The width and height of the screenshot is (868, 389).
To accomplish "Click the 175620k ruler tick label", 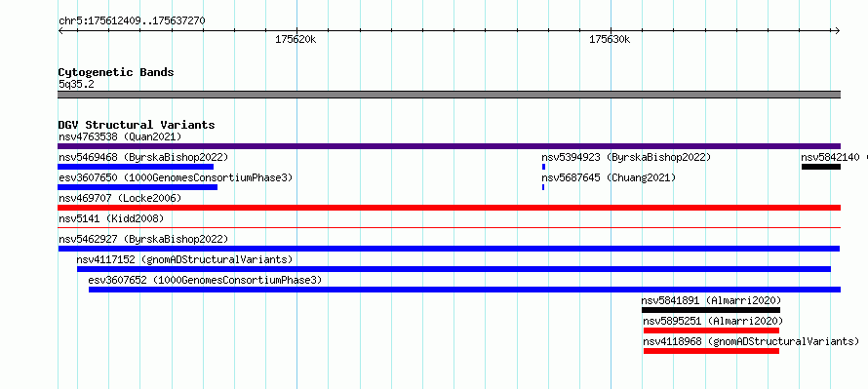I will pos(296,40).
